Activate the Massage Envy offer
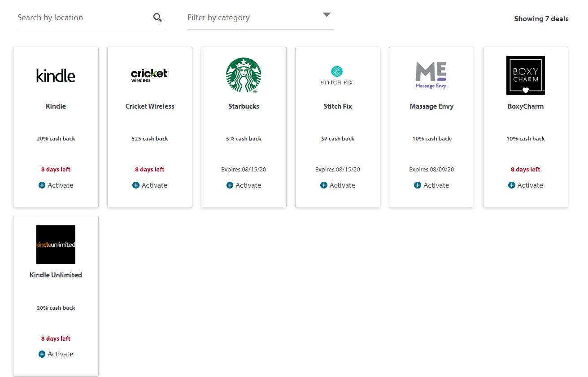 coord(431,185)
